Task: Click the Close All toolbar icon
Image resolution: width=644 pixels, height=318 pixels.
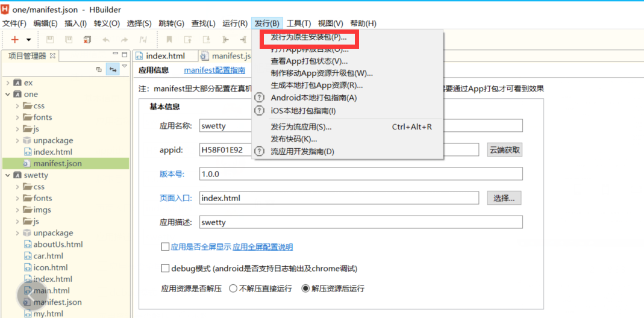Action: (87, 40)
